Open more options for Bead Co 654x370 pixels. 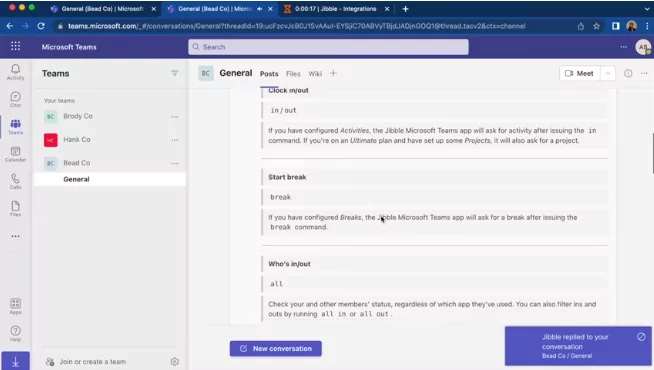click(x=175, y=164)
